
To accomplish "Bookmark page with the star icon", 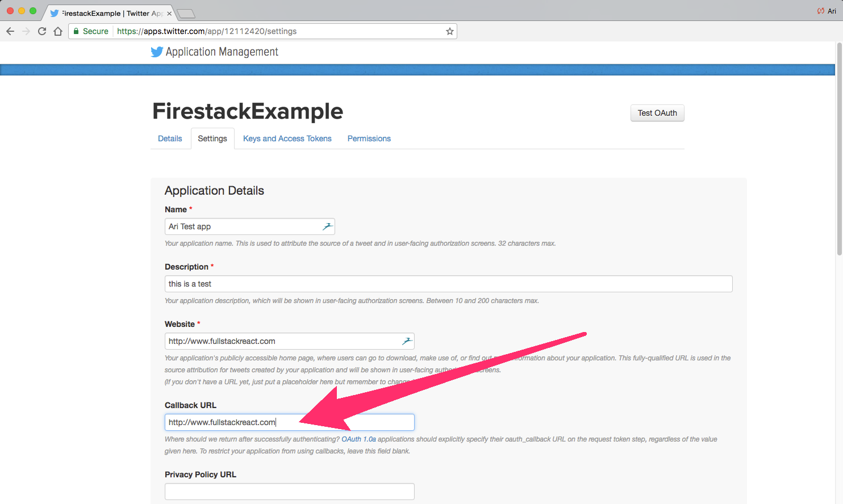I will (449, 31).
